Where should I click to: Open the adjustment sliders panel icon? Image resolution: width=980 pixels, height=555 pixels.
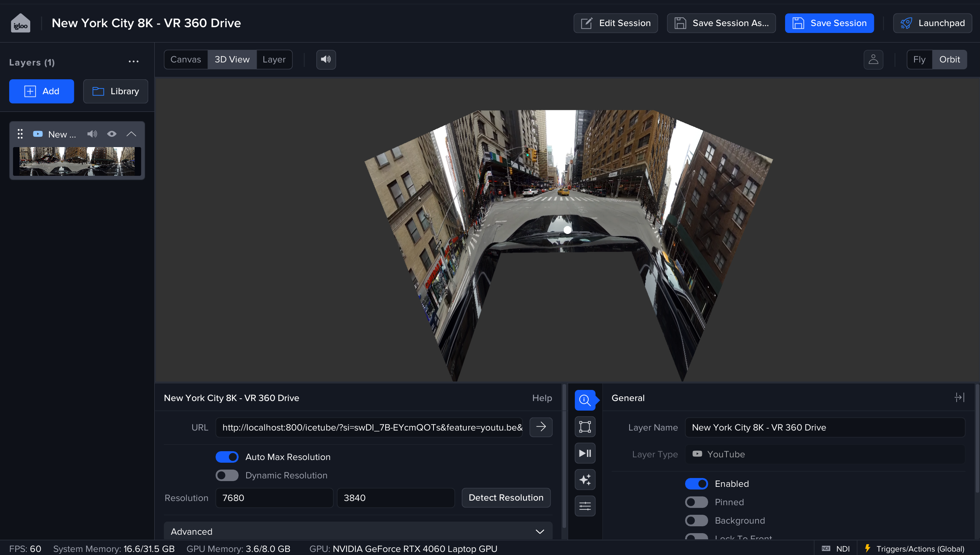[x=585, y=506]
